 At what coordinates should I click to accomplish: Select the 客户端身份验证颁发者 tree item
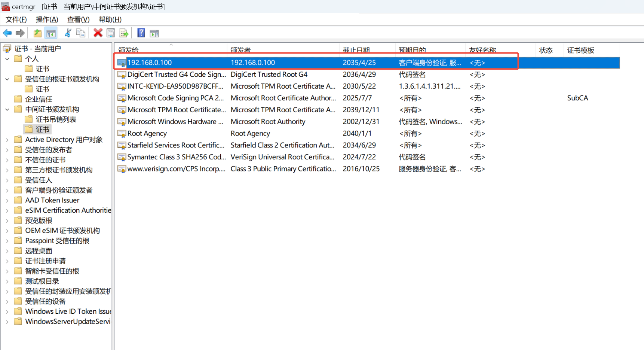point(59,190)
